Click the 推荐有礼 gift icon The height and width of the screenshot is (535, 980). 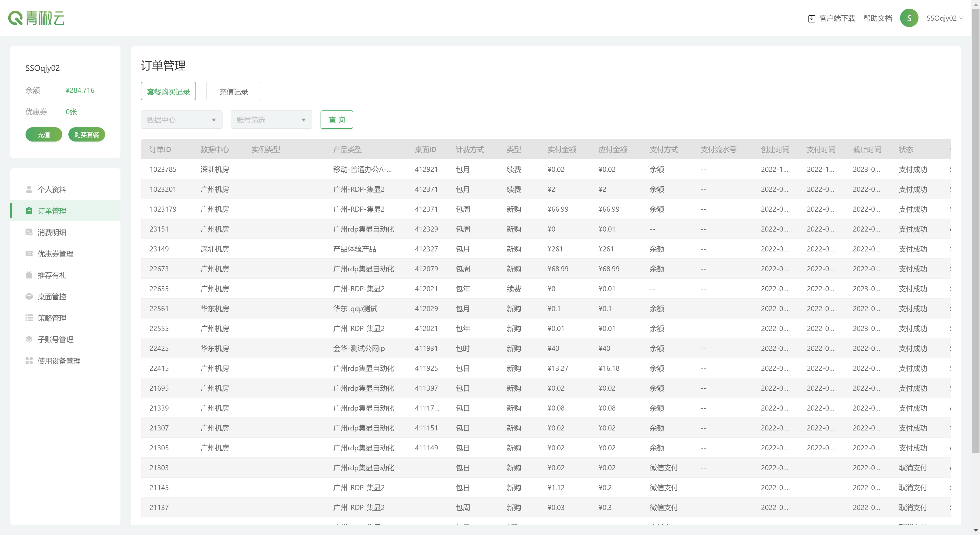pos(29,275)
